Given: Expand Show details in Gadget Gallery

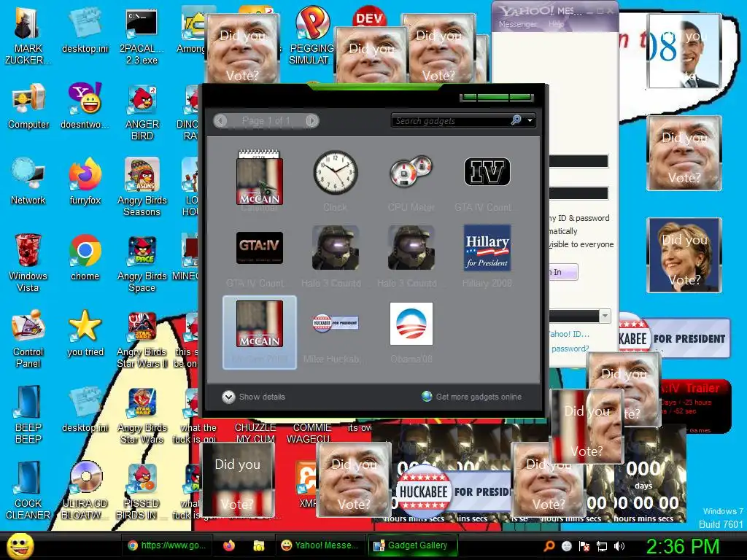Looking at the screenshot, I should click(x=253, y=397).
